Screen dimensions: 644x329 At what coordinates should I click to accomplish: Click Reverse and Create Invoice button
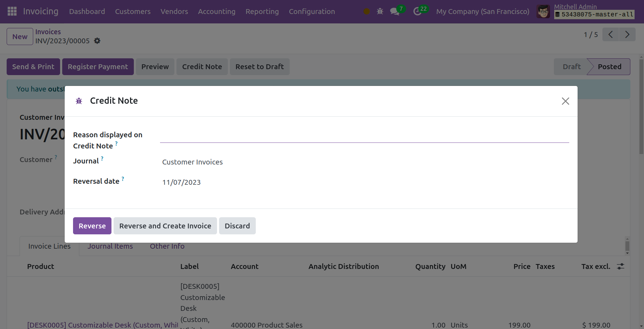tap(165, 226)
